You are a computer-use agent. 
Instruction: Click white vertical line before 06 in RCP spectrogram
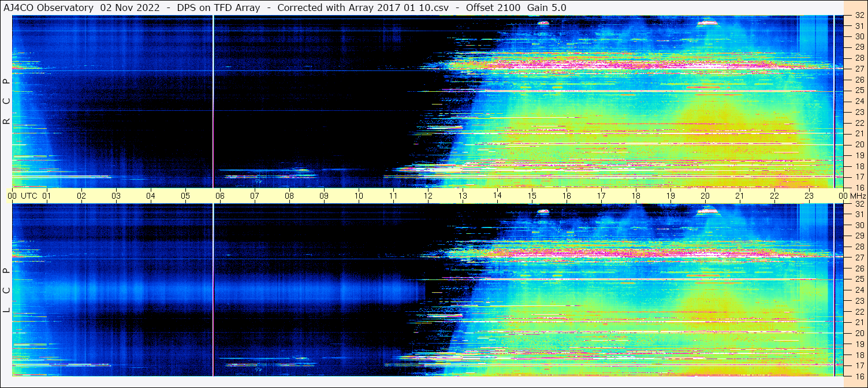pos(213,101)
